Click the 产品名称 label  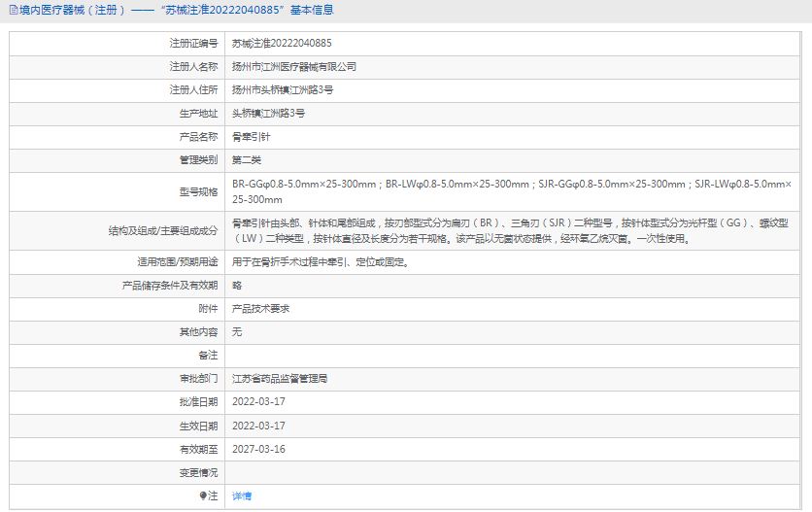pos(199,137)
